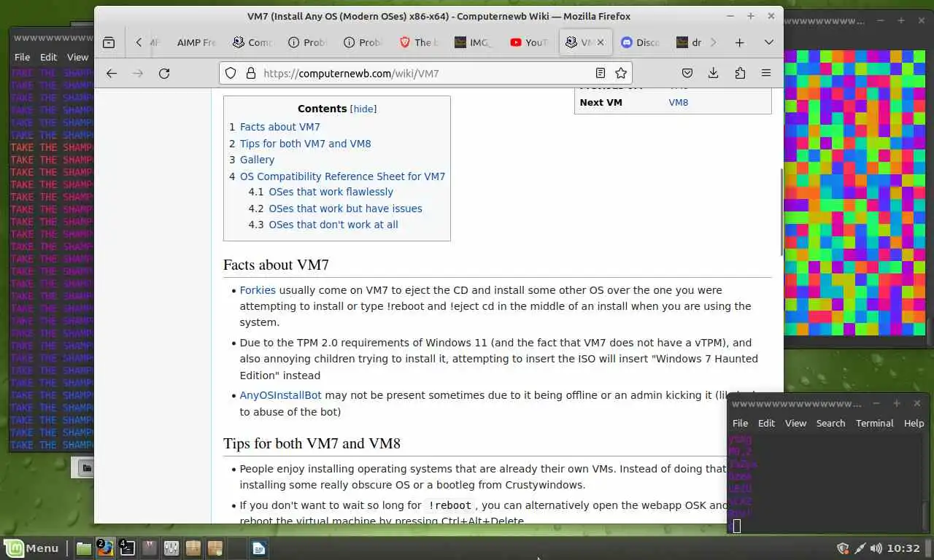Switch to the Comp wiki tab

(x=252, y=42)
